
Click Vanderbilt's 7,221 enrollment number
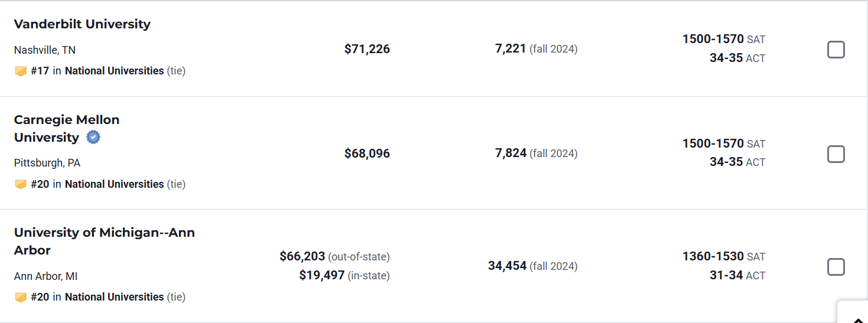pos(510,48)
